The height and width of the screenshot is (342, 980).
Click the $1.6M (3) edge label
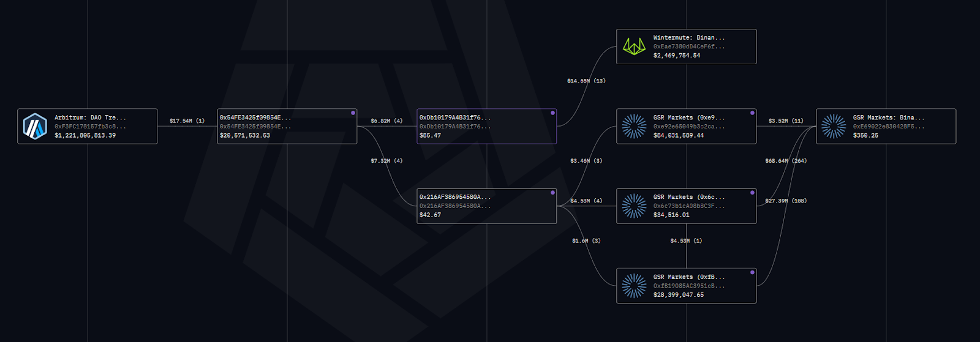[586, 241]
